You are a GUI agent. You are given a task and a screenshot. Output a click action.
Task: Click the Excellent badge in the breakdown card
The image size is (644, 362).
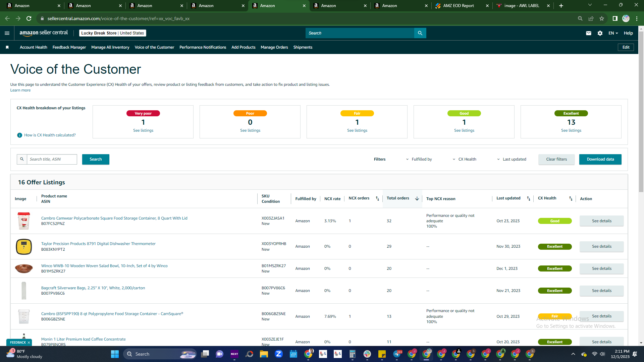click(x=571, y=113)
